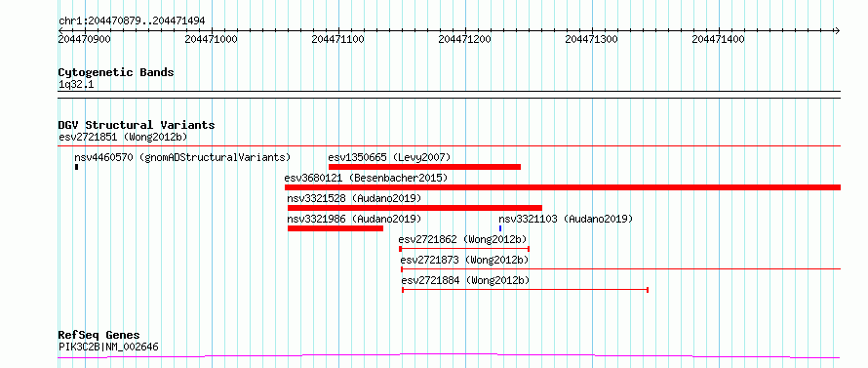The height and width of the screenshot is (368, 868).
Task: Click ruler position 204471100
Action: pyautogui.click(x=337, y=39)
